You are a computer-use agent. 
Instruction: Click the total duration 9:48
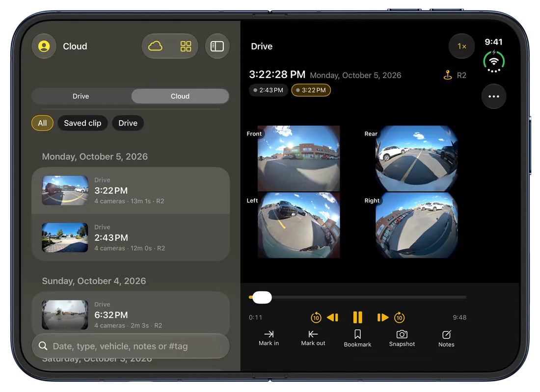tap(459, 317)
